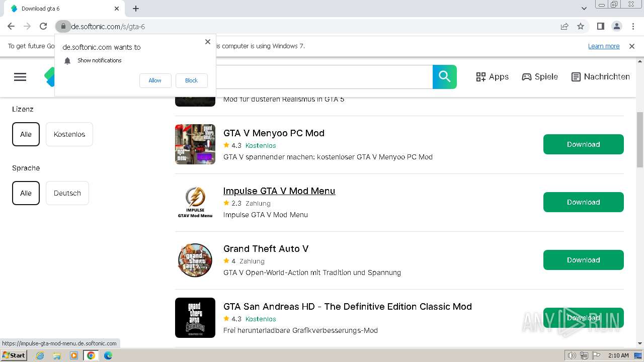Open Grand Theft Auto V thumbnail

(195, 260)
